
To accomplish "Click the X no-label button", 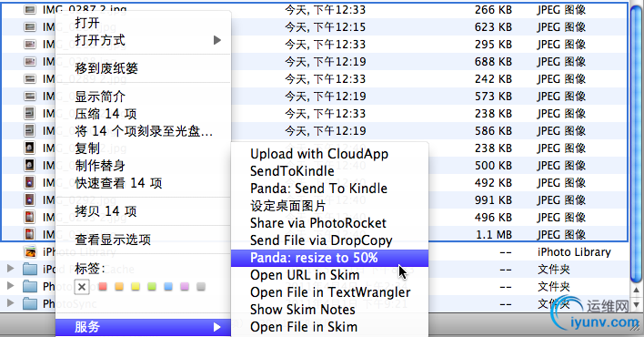I will [82, 287].
